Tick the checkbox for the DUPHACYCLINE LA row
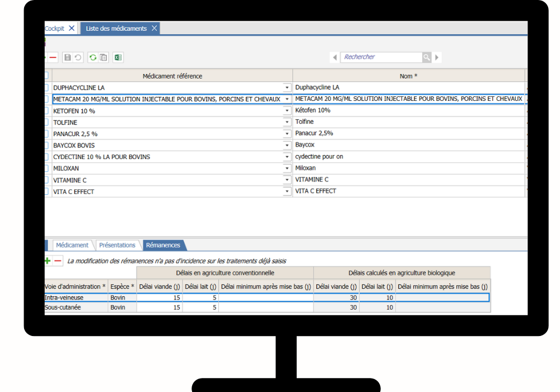Viewport: 560px width, 392px height. [46, 87]
